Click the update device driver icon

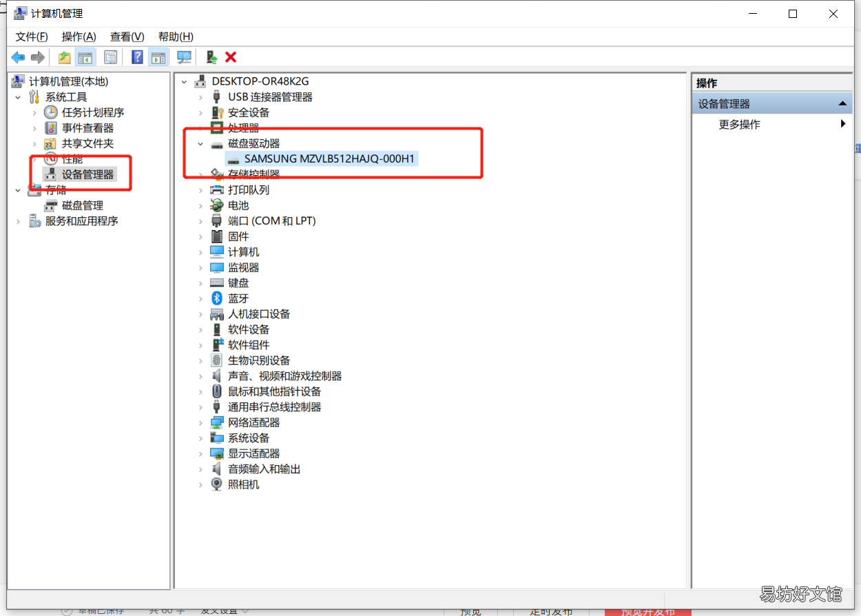tap(211, 57)
